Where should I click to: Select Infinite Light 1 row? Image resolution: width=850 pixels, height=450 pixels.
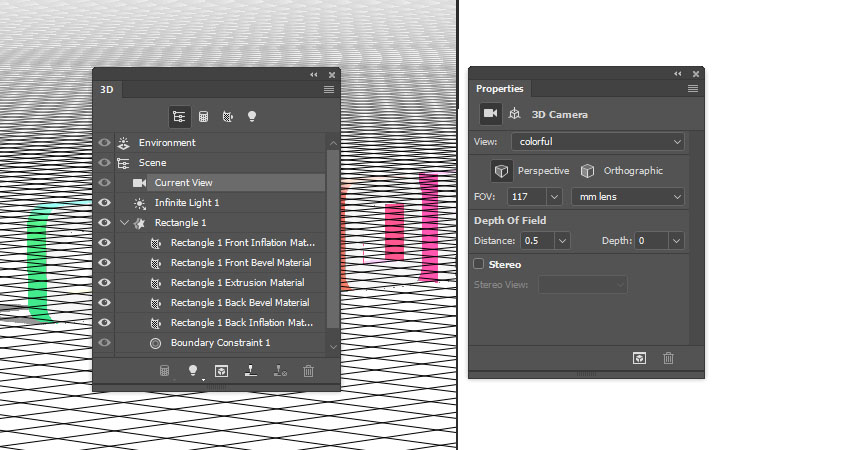coord(220,203)
